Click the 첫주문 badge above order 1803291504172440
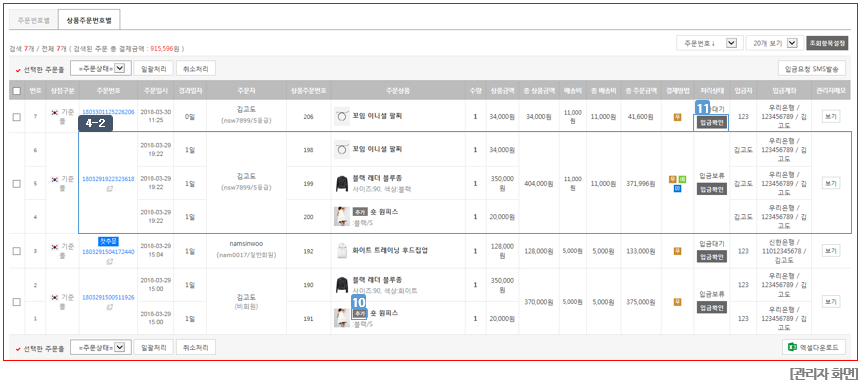This screenshot has width=860, height=384. click(108, 241)
